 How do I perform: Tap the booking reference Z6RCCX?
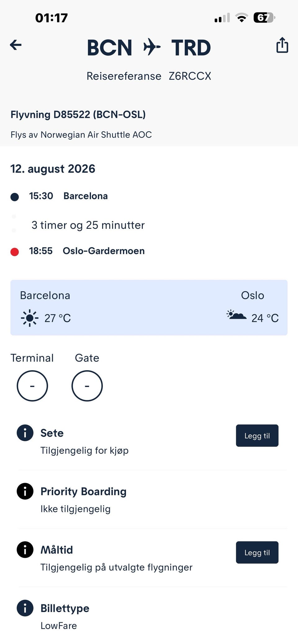(190, 76)
